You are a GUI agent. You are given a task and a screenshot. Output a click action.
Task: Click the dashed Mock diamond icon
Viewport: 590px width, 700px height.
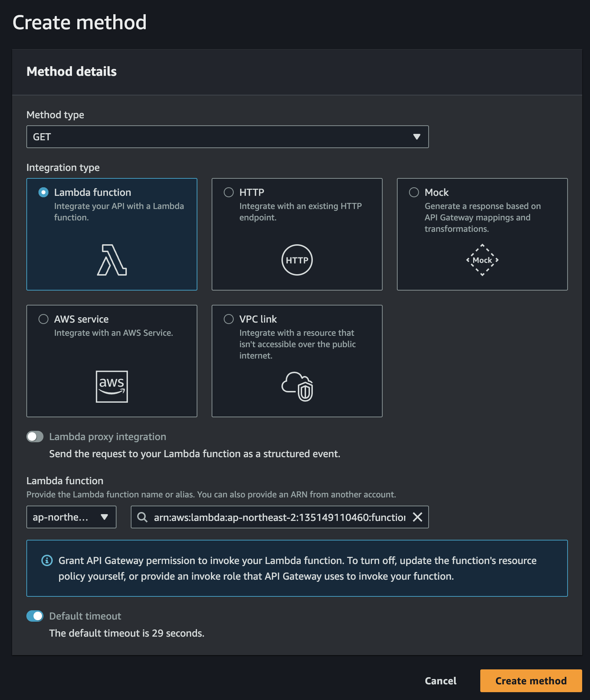pos(482,260)
